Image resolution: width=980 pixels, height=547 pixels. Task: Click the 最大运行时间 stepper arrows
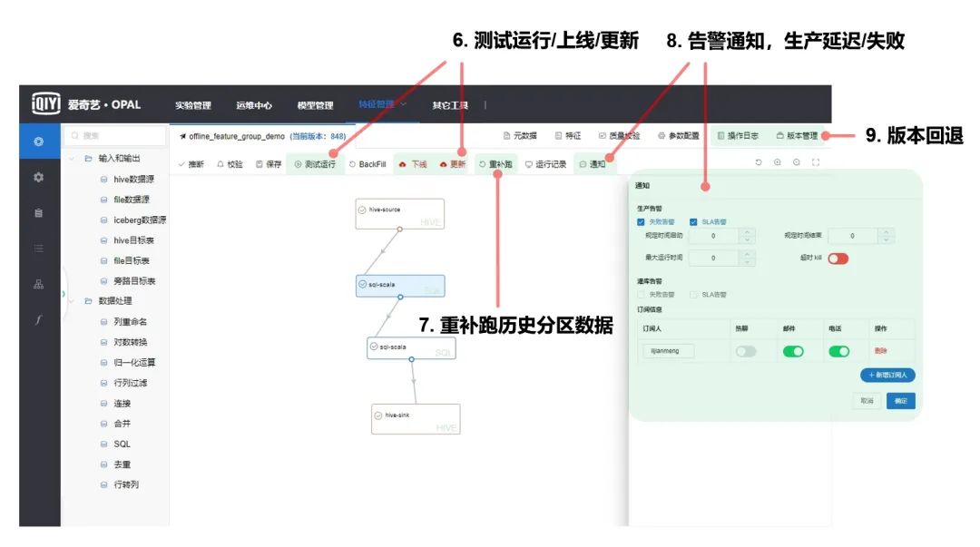[x=747, y=258]
